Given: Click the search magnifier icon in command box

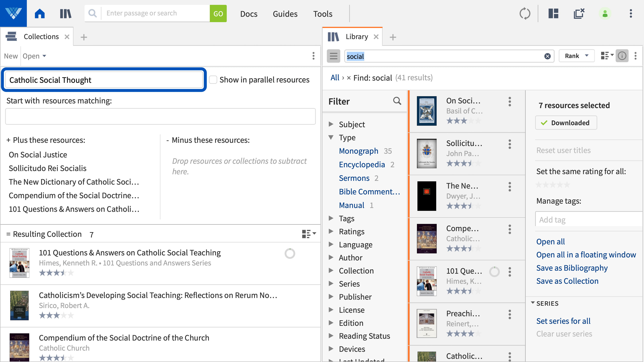Looking at the screenshot, I should [93, 13].
